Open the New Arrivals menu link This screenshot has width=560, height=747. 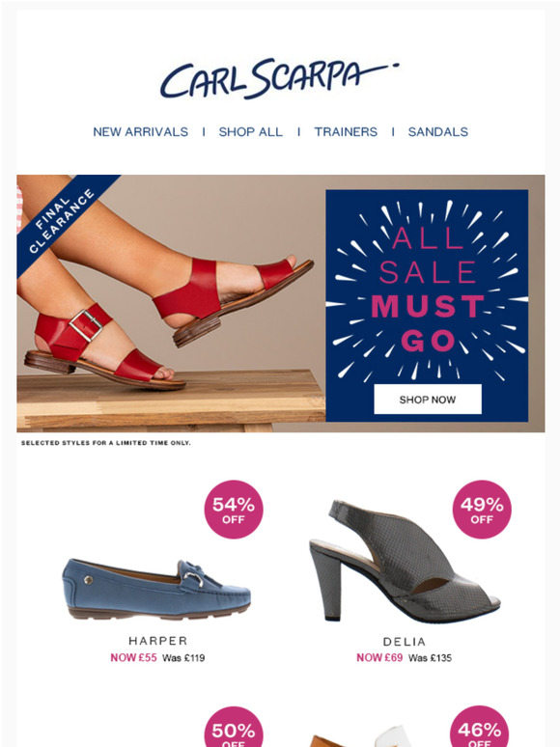pyautogui.click(x=141, y=132)
